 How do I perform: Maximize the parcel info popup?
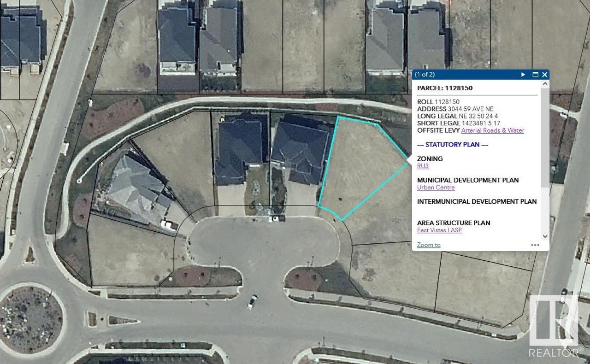coord(535,74)
